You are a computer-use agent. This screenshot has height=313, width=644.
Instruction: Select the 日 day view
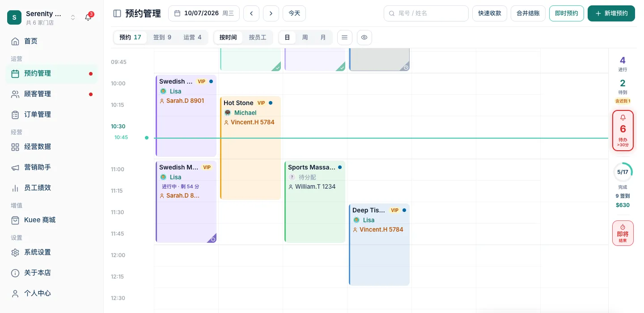pyautogui.click(x=287, y=38)
